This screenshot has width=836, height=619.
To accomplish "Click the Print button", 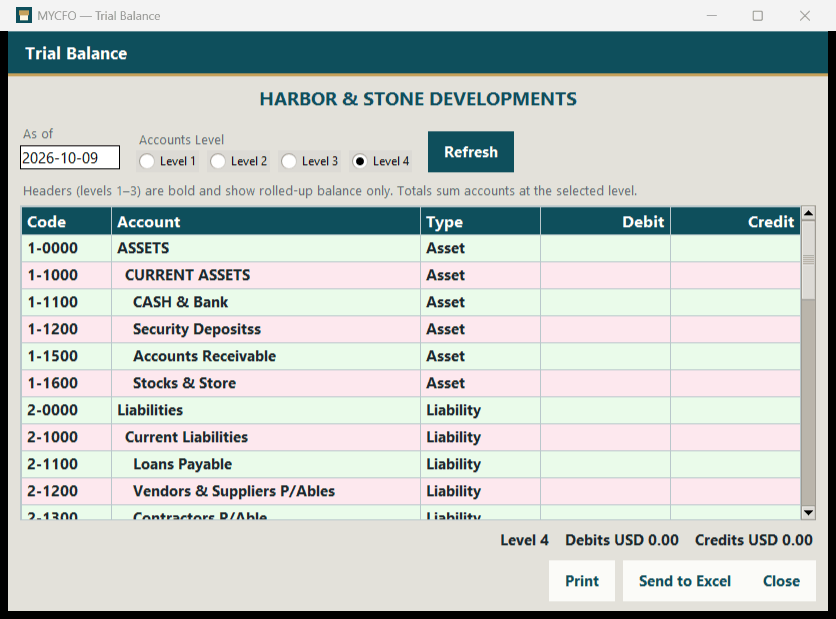I will (582, 581).
